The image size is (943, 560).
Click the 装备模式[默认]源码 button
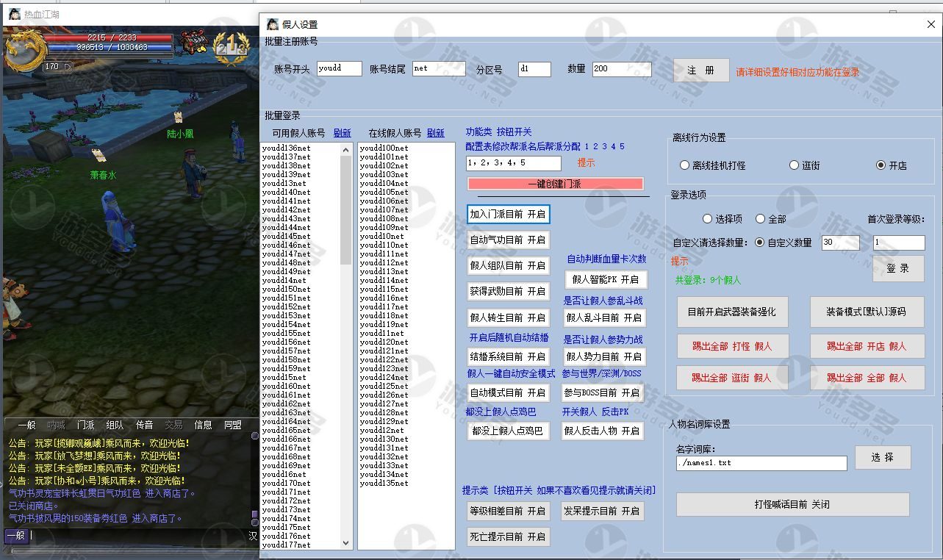click(866, 312)
